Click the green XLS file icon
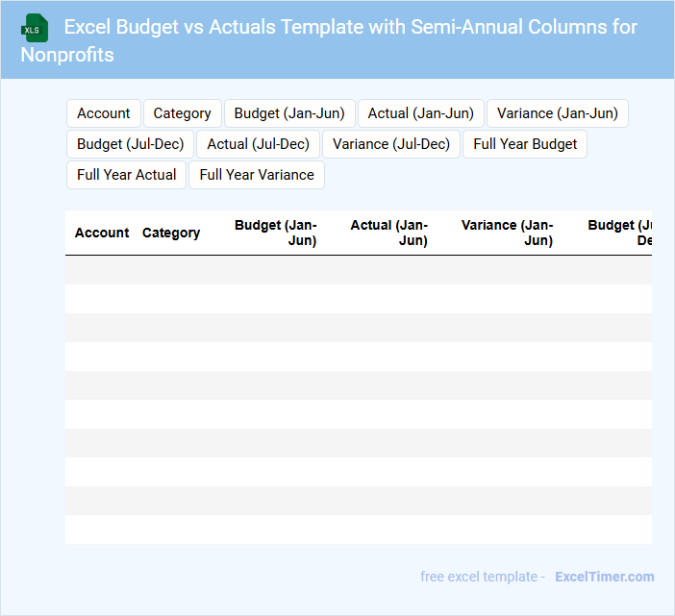The height and width of the screenshot is (616, 675). pyautogui.click(x=36, y=28)
